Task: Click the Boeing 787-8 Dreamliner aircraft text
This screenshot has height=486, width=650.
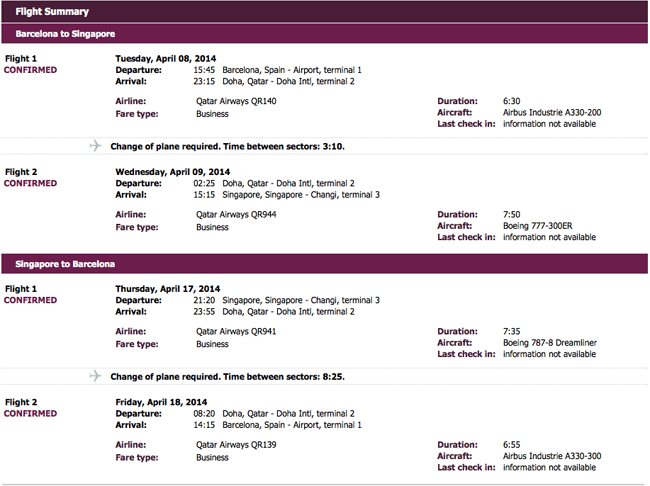Action: (x=550, y=343)
